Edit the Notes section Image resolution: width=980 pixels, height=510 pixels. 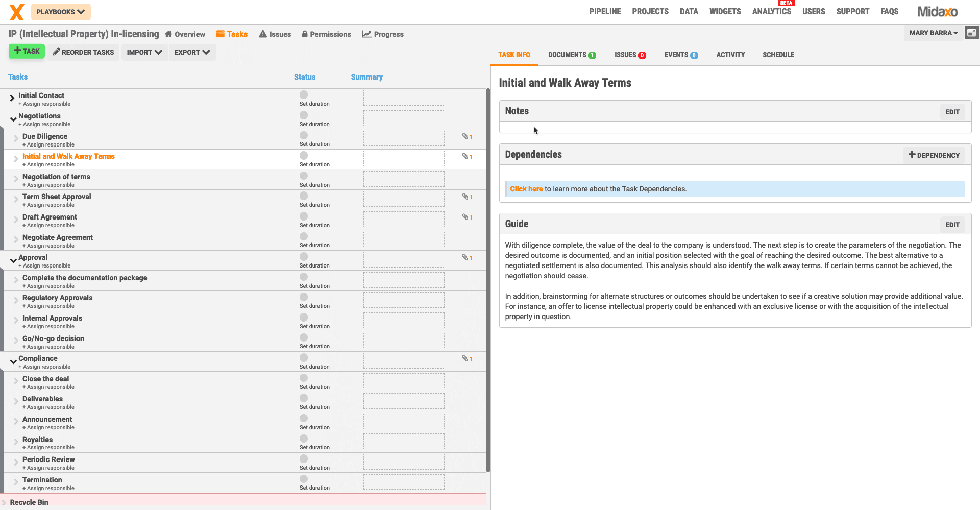click(x=952, y=112)
